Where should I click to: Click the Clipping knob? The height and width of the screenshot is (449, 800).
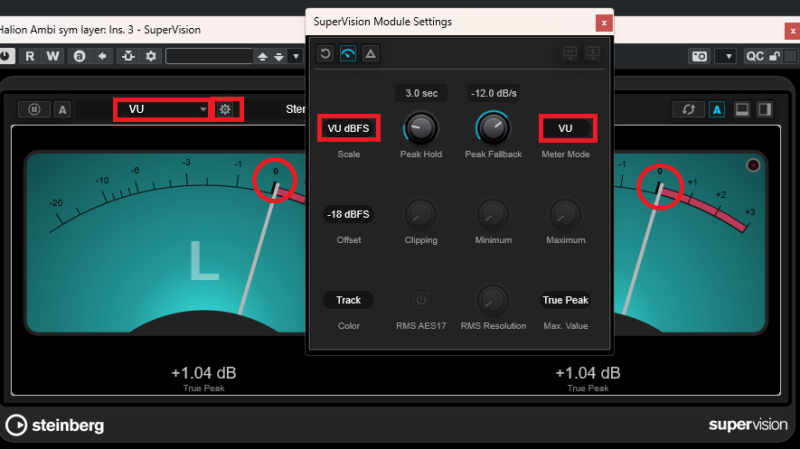420,214
